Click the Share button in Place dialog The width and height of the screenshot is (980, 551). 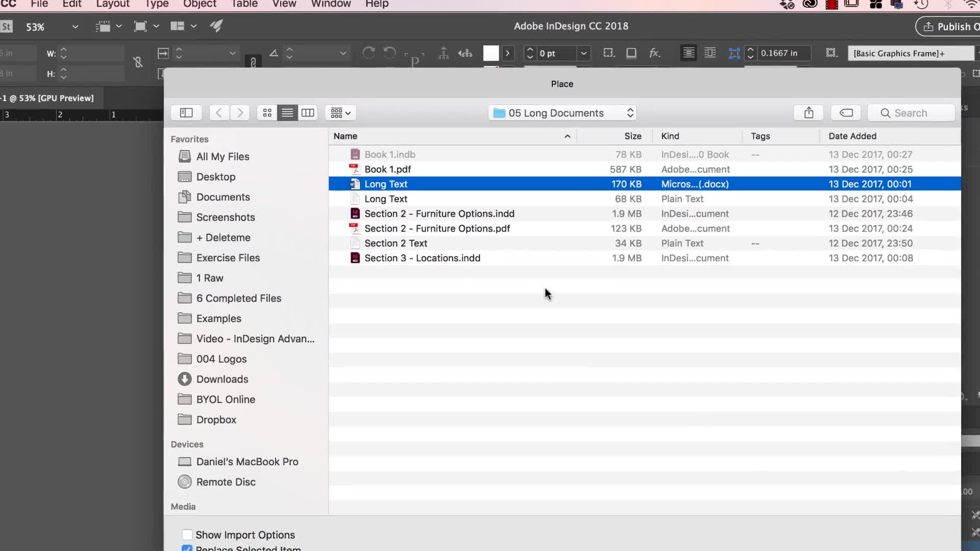pos(808,113)
